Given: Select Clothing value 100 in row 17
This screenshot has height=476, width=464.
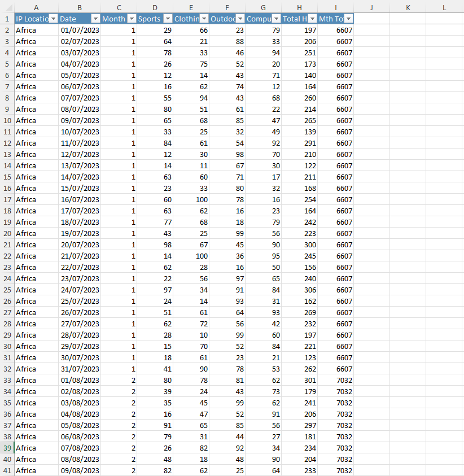Looking at the screenshot, I should tap(191, 200).
